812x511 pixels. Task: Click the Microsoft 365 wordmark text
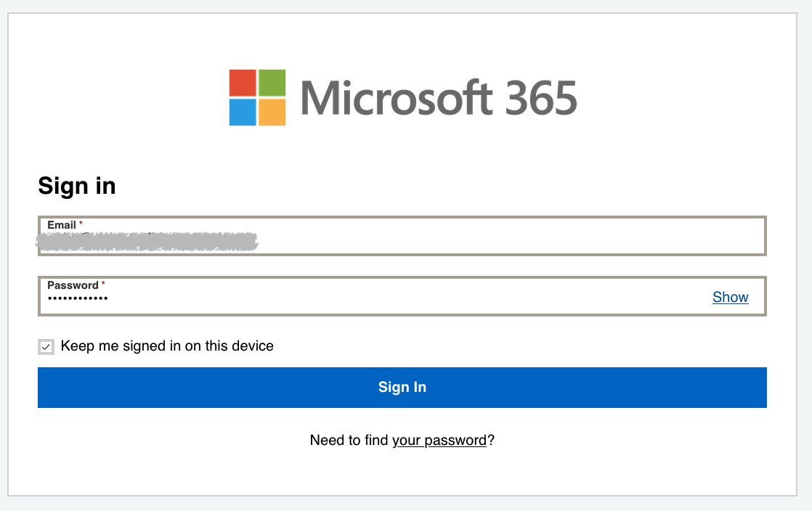(439, 98)
